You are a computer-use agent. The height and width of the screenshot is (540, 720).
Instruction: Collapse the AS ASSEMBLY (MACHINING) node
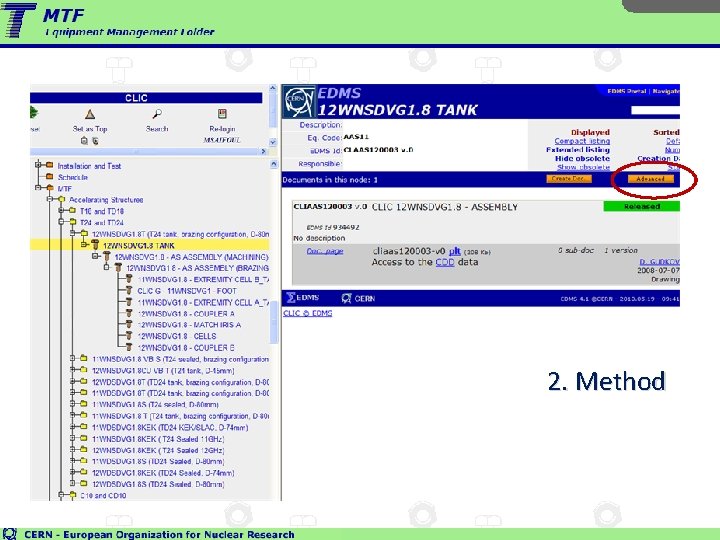click(x=96, y=256)
